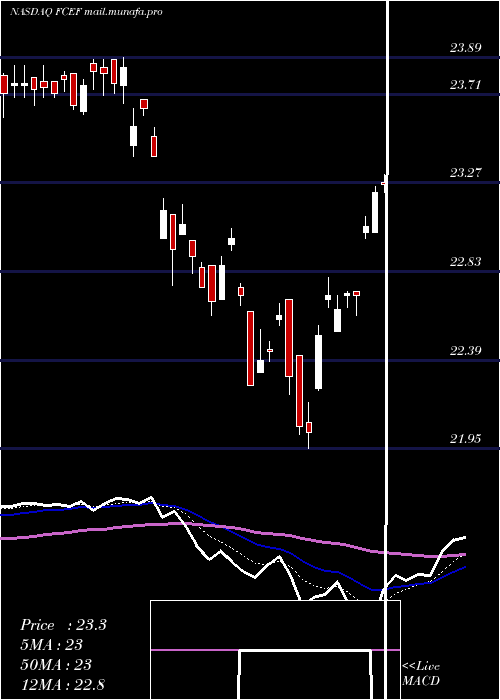Click the 23.89 price level label

coord(466,48)
